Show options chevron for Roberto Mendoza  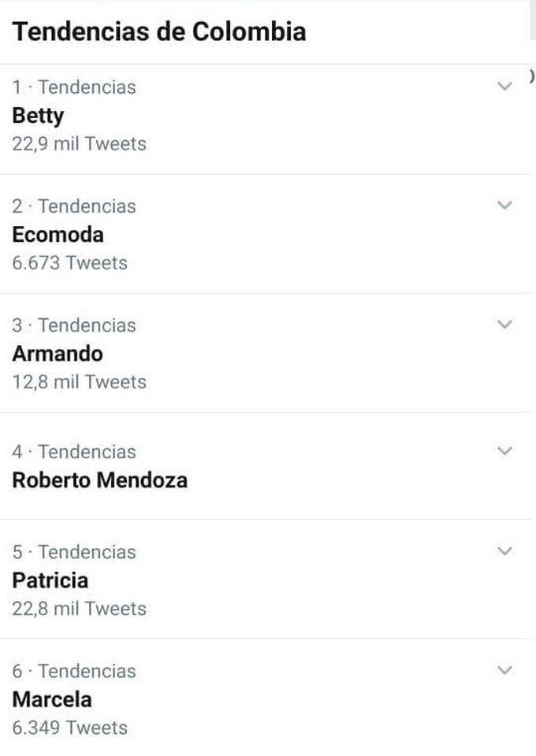pos(505,451)
